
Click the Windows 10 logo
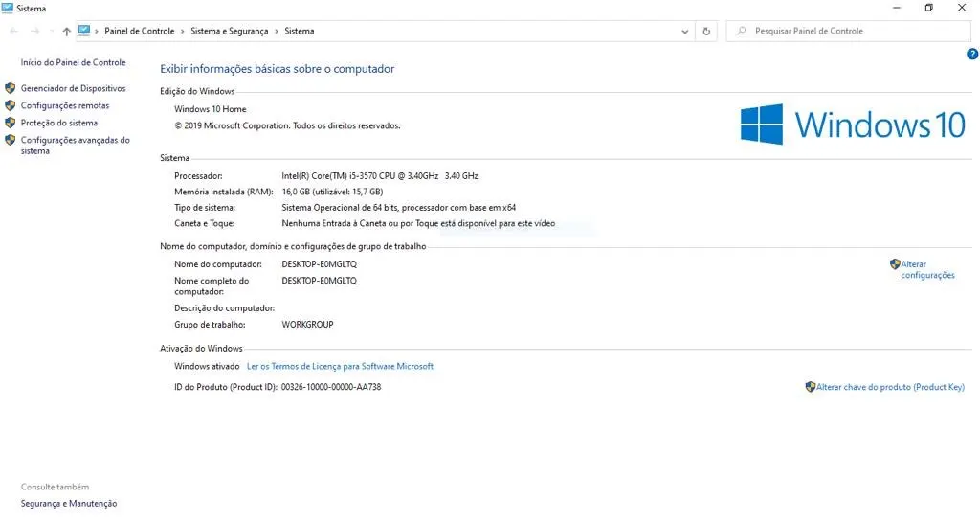point(853,124)
